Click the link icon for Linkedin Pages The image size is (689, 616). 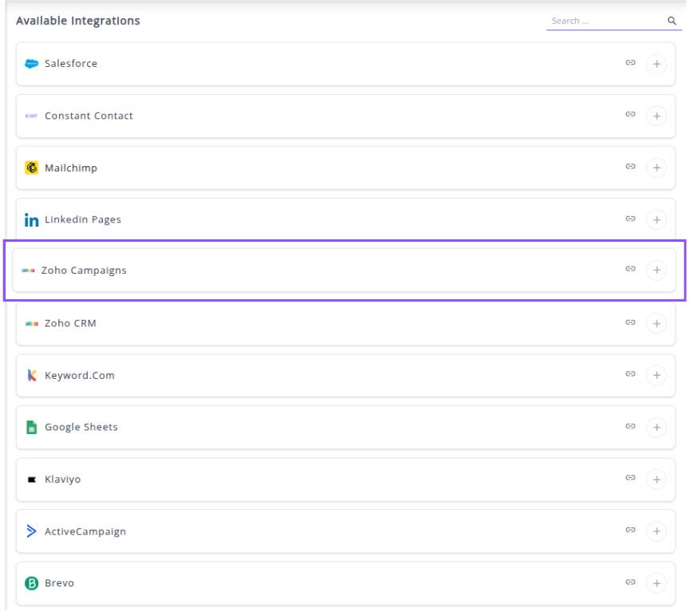tap(630, 219)
